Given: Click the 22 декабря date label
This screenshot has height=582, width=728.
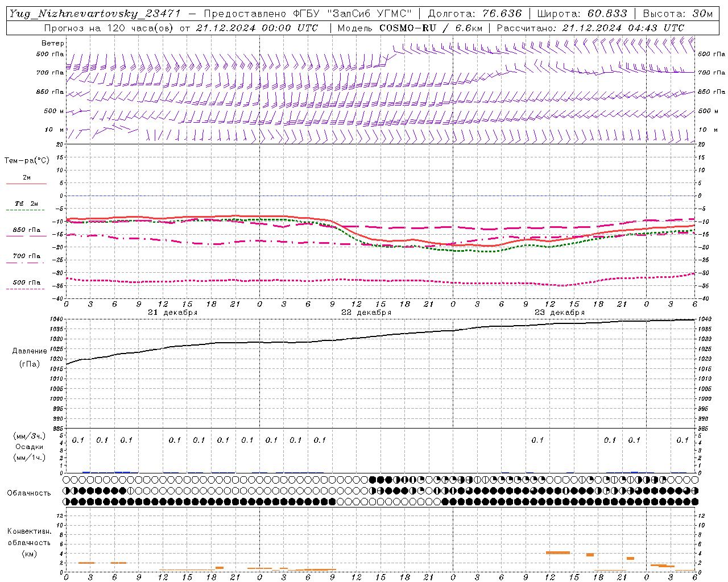Looking at the screenshot, I should (366, 313).
